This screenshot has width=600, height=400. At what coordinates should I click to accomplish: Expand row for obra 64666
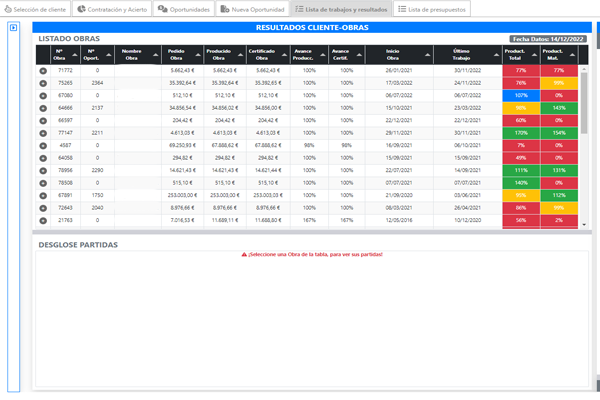tap(43, 107)
